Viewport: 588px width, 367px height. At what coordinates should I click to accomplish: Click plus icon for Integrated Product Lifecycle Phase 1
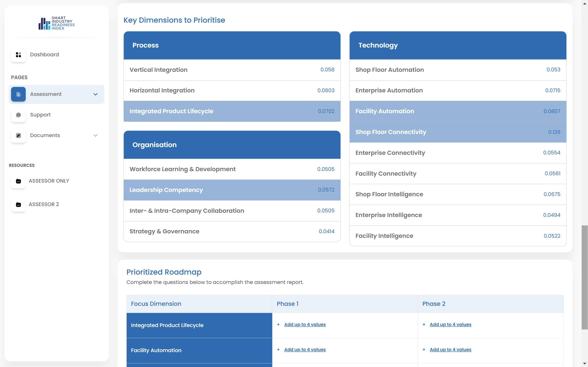278,325
